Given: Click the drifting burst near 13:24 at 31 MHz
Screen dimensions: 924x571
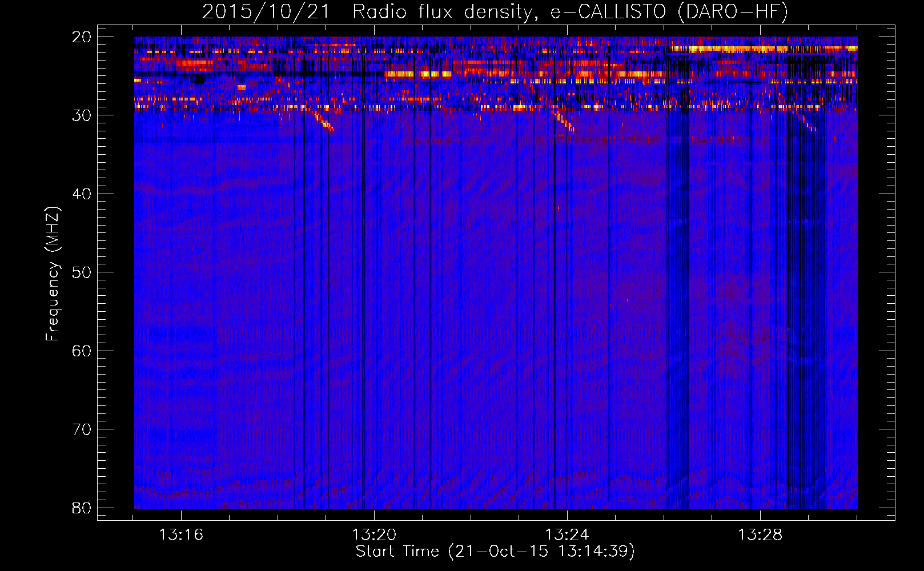Looking at the screenshot, I should pyautogui.click(x=564, y=122).
